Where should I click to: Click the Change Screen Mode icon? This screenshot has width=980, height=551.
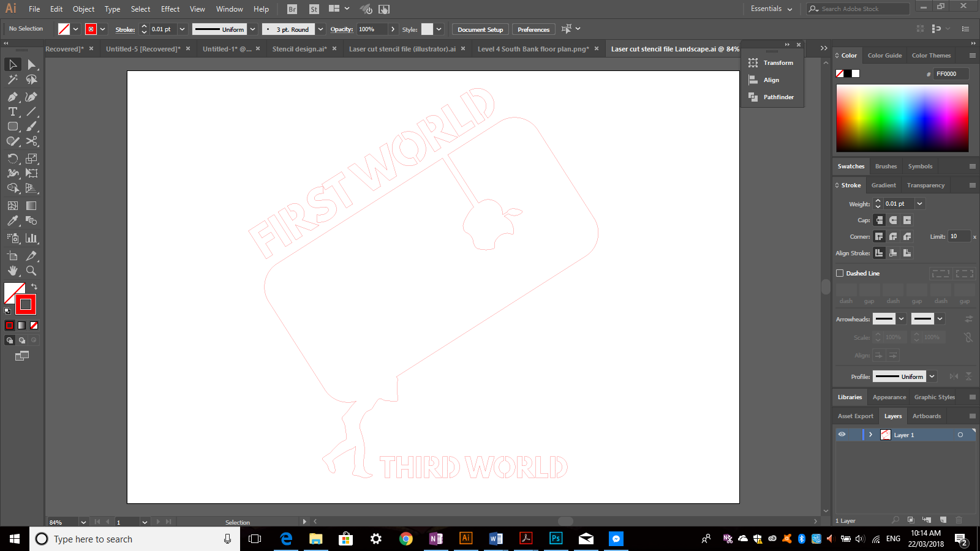point(22,355)
